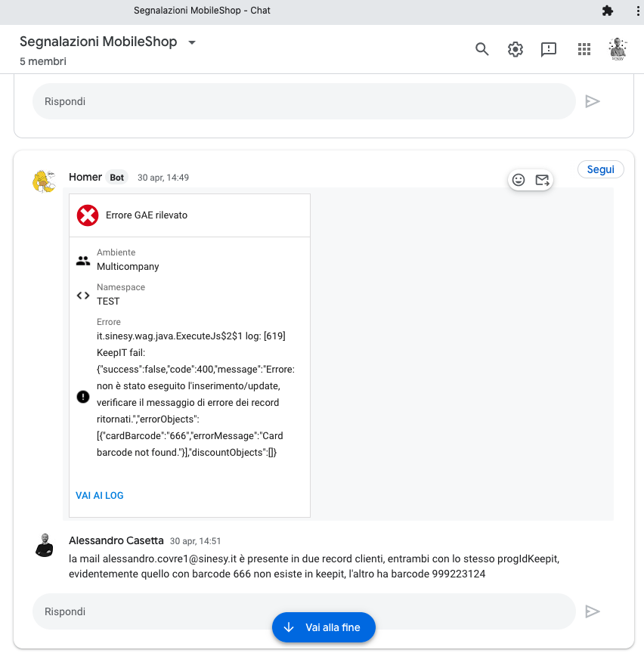Forward Homer's message to inbox
The width and height of the screenshot is (644, 653).
542,180
